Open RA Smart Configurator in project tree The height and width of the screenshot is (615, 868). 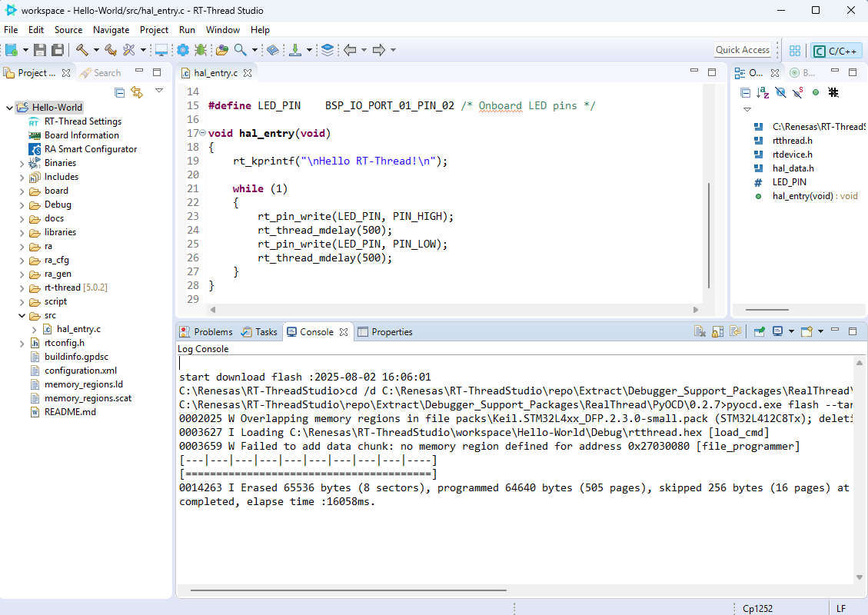[x=90, y=149]
